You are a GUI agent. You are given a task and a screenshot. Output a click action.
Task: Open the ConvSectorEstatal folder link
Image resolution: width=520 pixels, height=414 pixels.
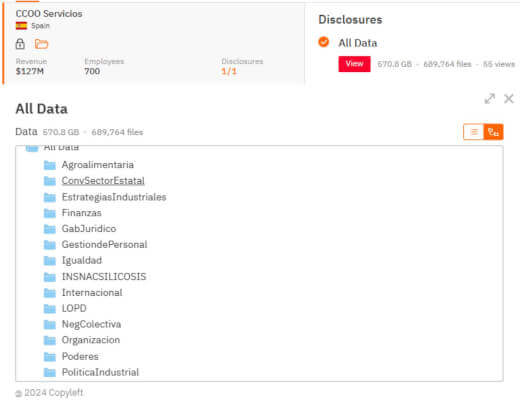click(103, 181)
